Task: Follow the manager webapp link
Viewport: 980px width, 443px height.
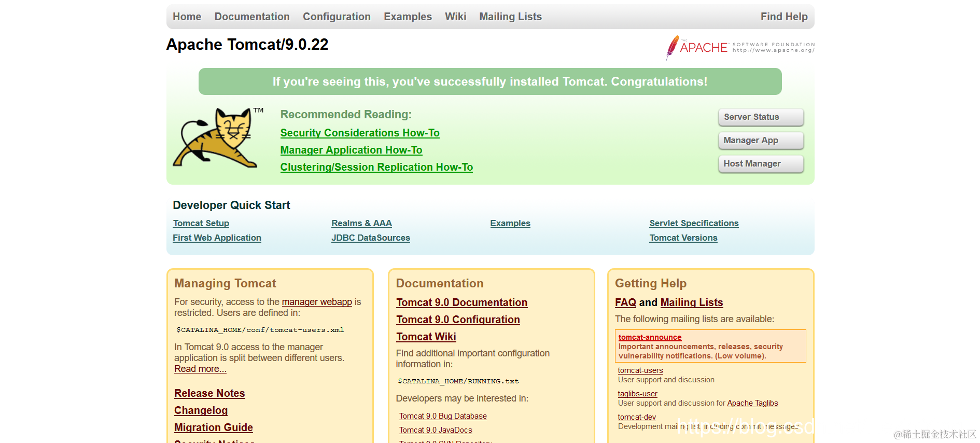Action: coord(317,302)
